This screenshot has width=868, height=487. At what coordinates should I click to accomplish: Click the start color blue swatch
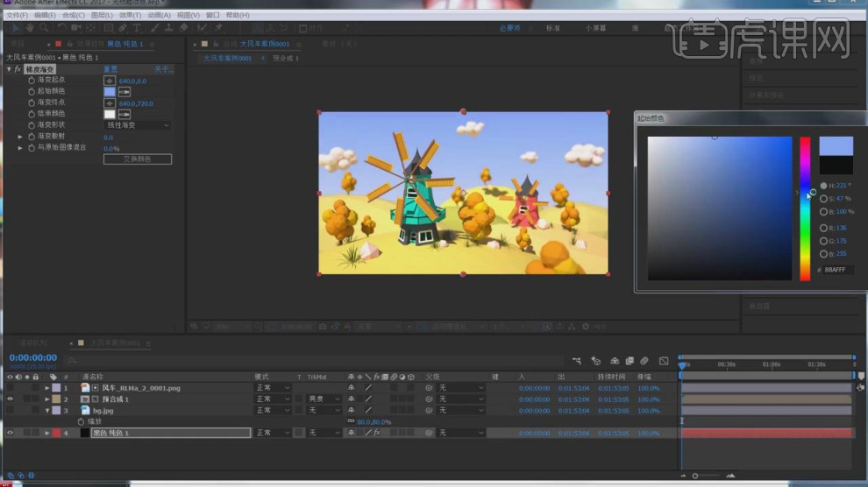[110, 92]
